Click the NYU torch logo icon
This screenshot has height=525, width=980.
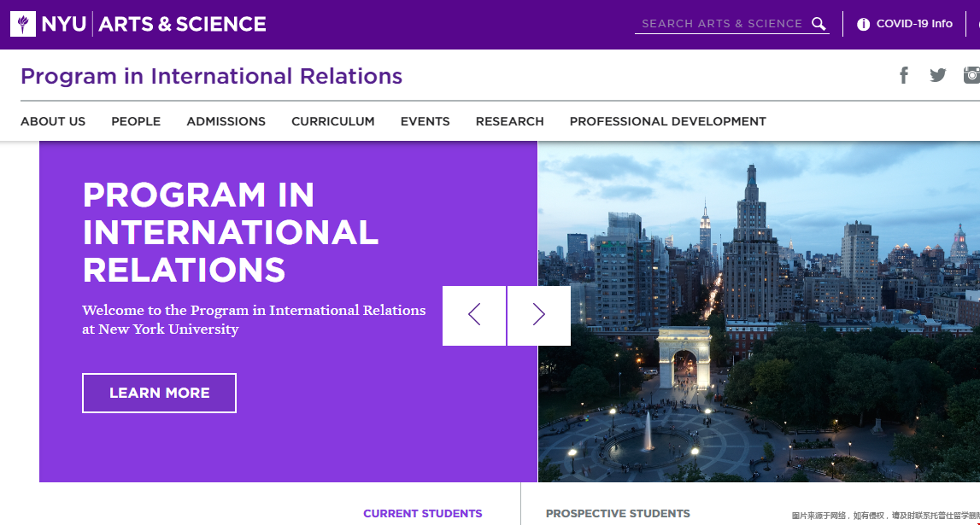[23, 24]
